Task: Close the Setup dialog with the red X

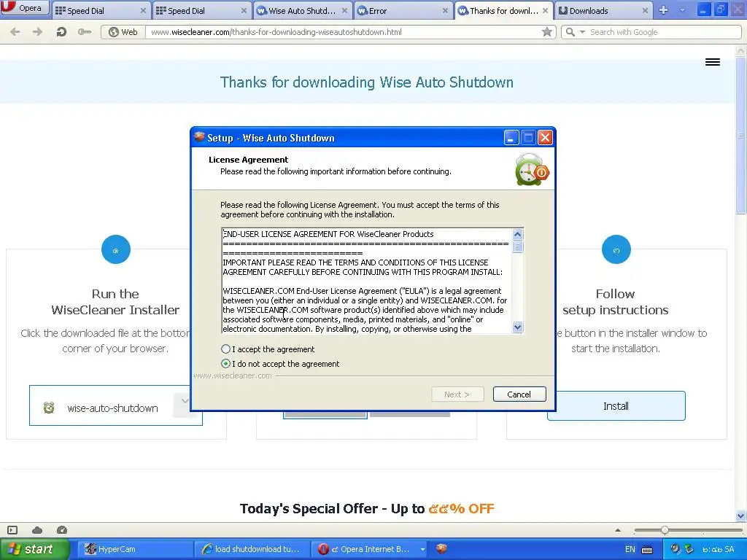Action: 545,138
